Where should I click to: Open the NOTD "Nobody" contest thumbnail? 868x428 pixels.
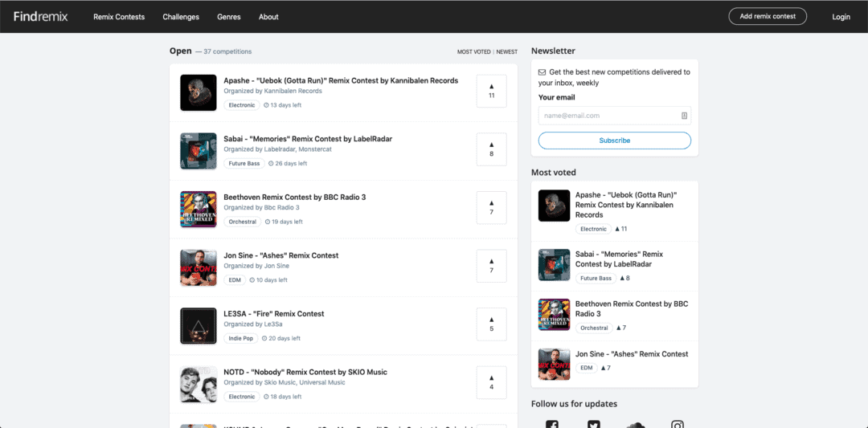(x=199, y=385)
